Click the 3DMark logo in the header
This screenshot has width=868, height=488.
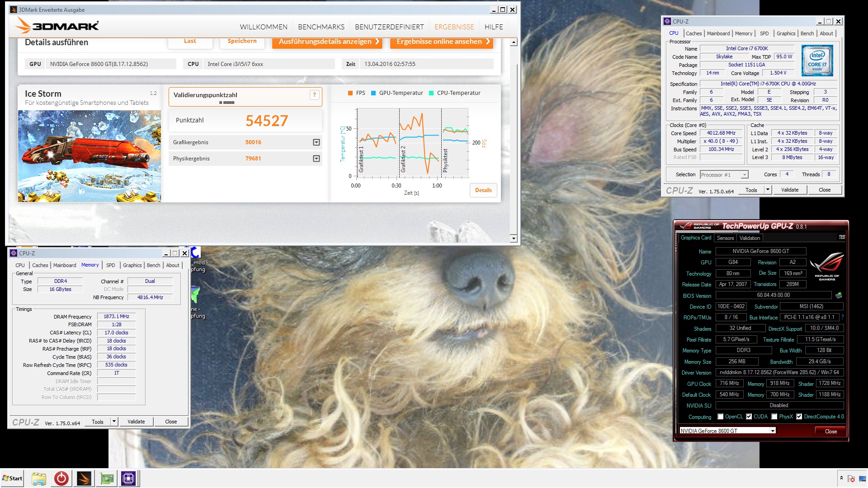pos(57,26)
